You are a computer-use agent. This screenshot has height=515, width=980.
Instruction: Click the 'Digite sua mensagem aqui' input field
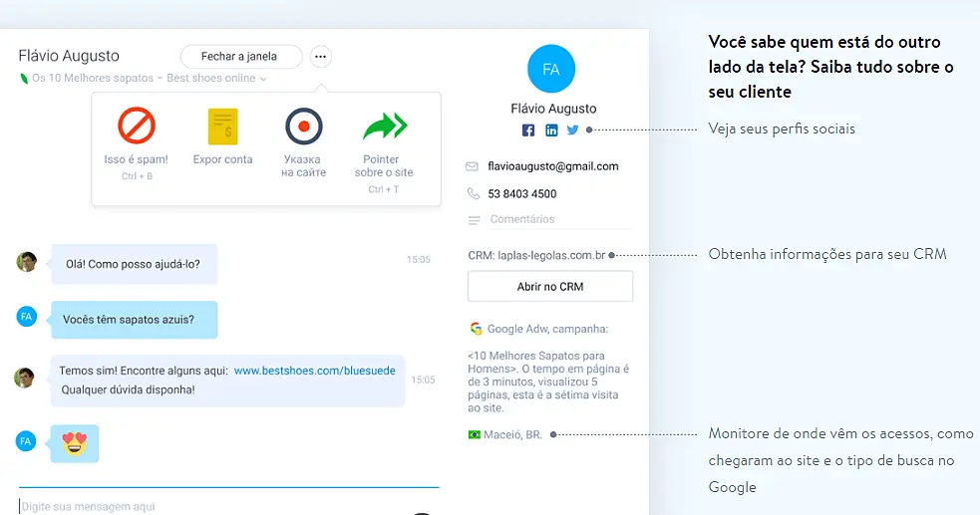point(199,506)
